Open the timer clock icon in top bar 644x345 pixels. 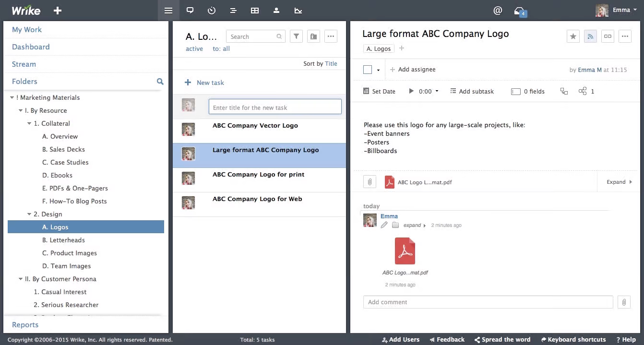pyautogui.click(x=212, y=10)
